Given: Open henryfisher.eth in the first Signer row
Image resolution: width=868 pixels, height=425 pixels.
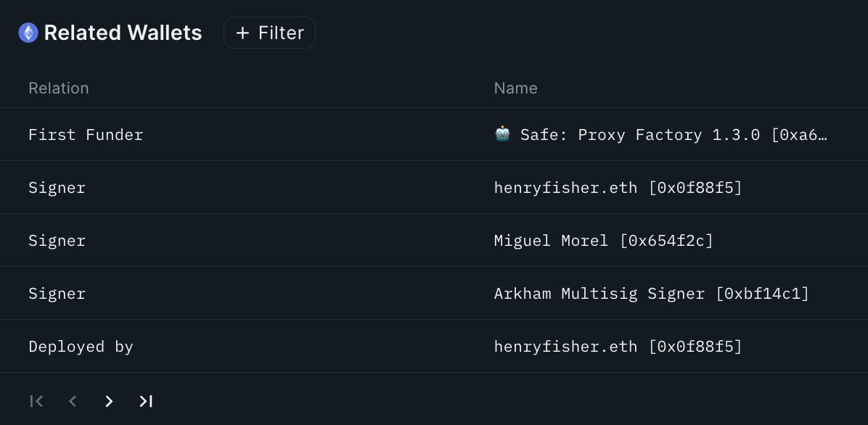Looking at the screenshot, I should [x=618, y=188].
